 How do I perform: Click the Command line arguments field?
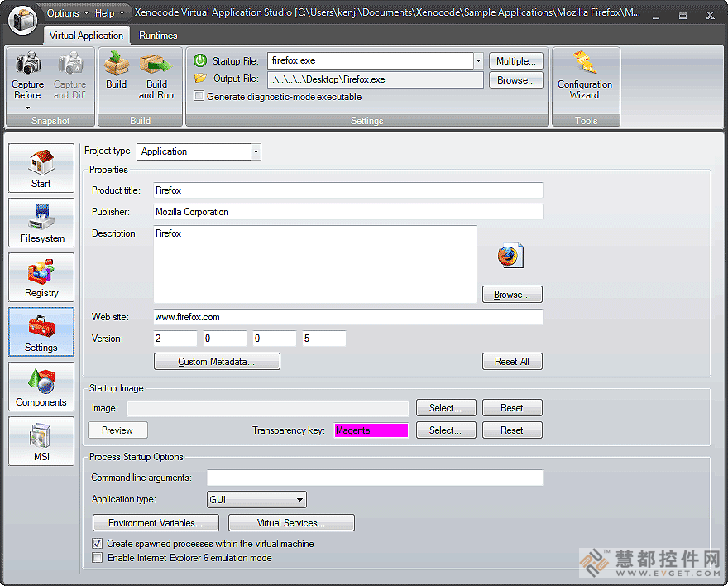point(375,478)
